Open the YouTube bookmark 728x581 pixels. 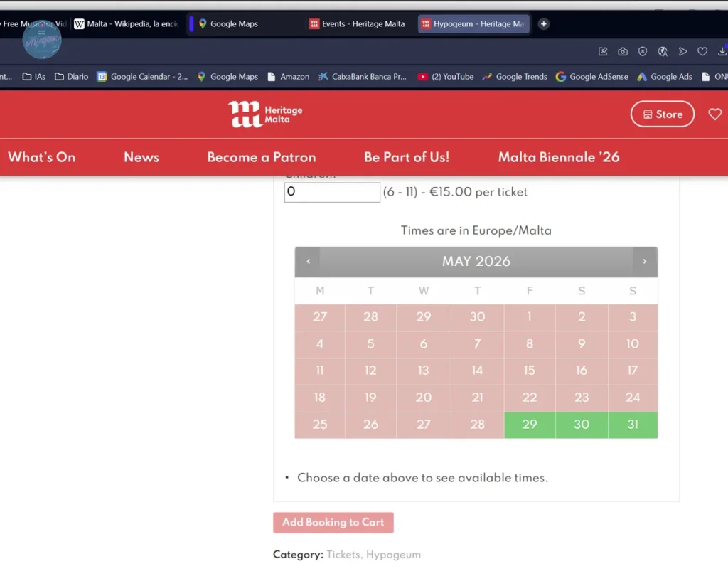click(445, 77)
